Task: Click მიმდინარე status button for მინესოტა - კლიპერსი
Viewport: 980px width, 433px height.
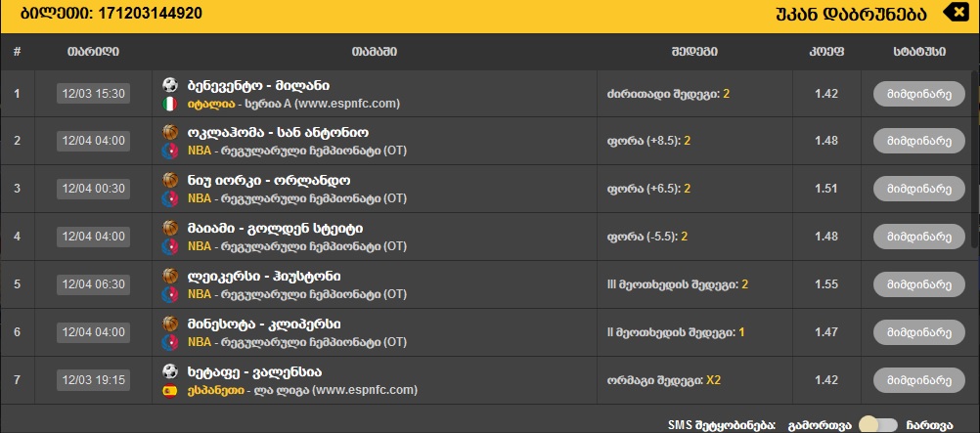Action: click(919, 332)
